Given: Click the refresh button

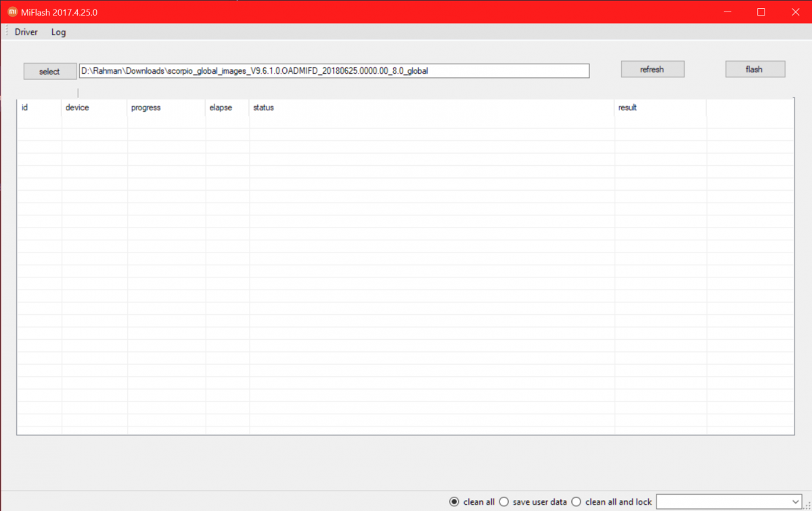Looking at the screenshot, I should pyautogui.click(x=652, y=69).
